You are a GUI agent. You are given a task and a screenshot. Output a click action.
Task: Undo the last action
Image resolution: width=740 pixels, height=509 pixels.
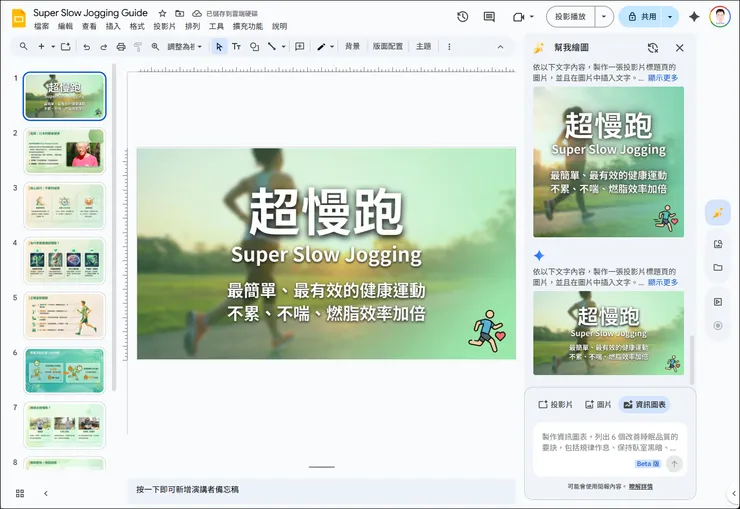(x=86, y=47)
